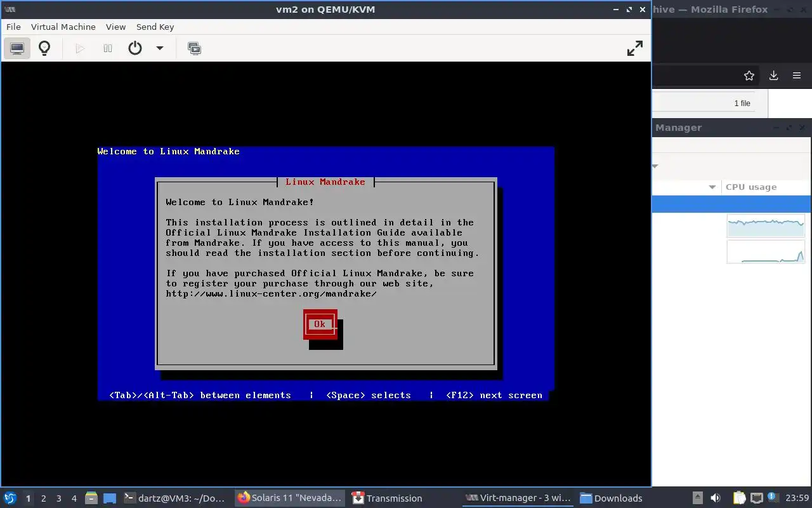Click the '1 file' text in Firefox

pos(742,104)
